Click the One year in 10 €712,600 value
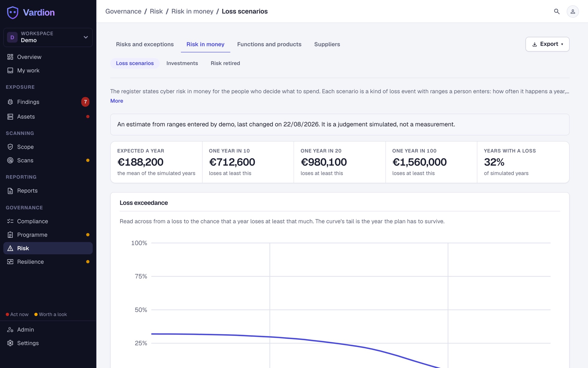Image resolution: width=588 pixels, height=368 pixels. tap(232, 162)
